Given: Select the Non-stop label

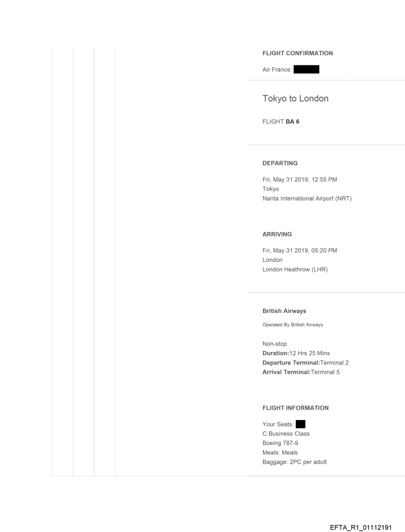Looking at the screenshot, I should 274,344.
